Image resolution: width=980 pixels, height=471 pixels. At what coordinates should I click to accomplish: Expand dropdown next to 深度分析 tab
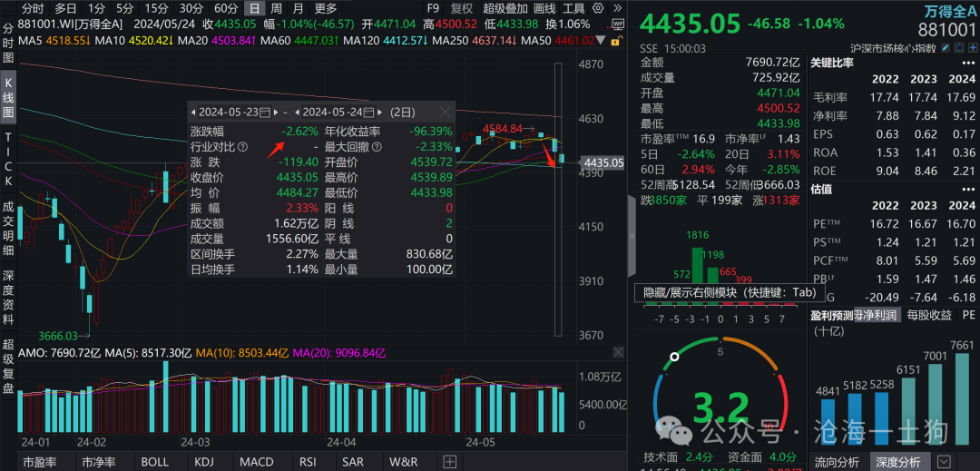(x=944, y=462)
